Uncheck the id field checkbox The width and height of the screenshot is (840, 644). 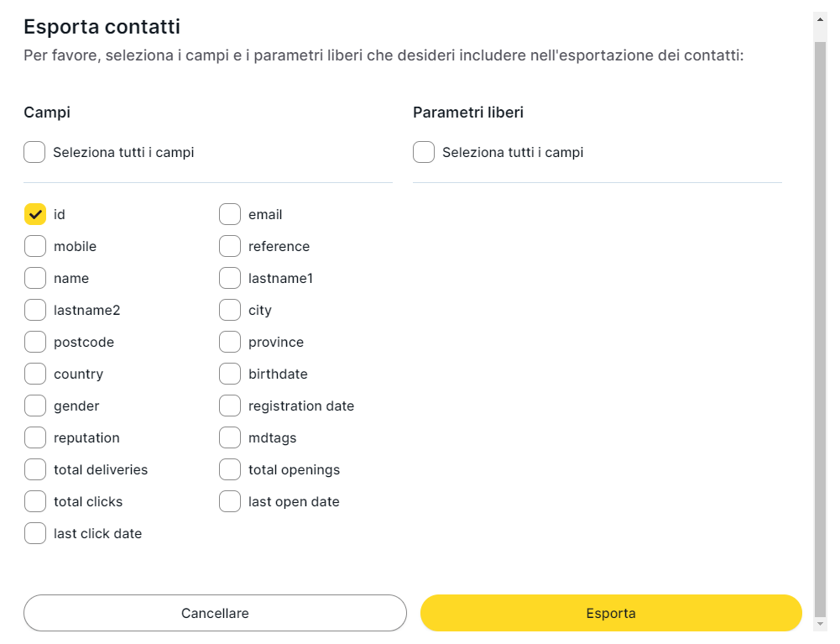point(35,215)
